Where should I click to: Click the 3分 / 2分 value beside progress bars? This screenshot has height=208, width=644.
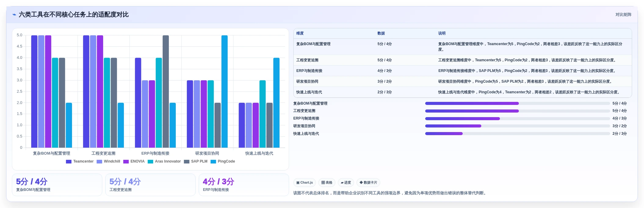coord(620,126)
